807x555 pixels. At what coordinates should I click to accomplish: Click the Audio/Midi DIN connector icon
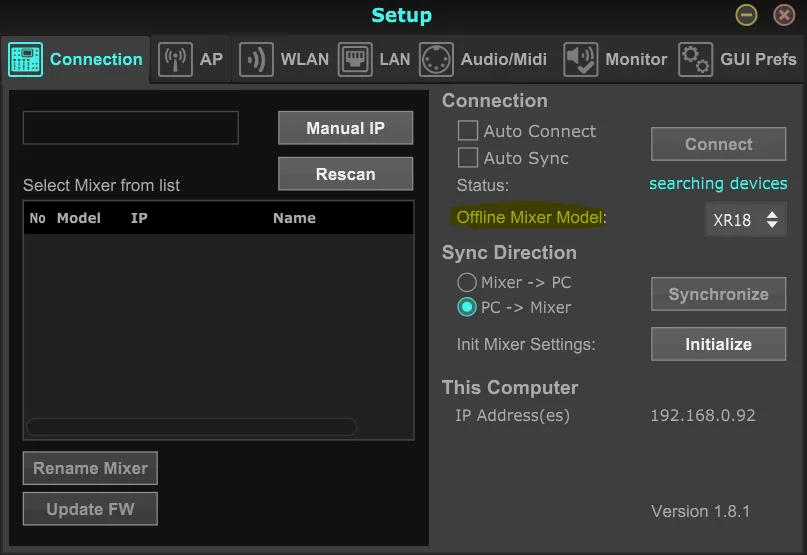tap(436, 60)
